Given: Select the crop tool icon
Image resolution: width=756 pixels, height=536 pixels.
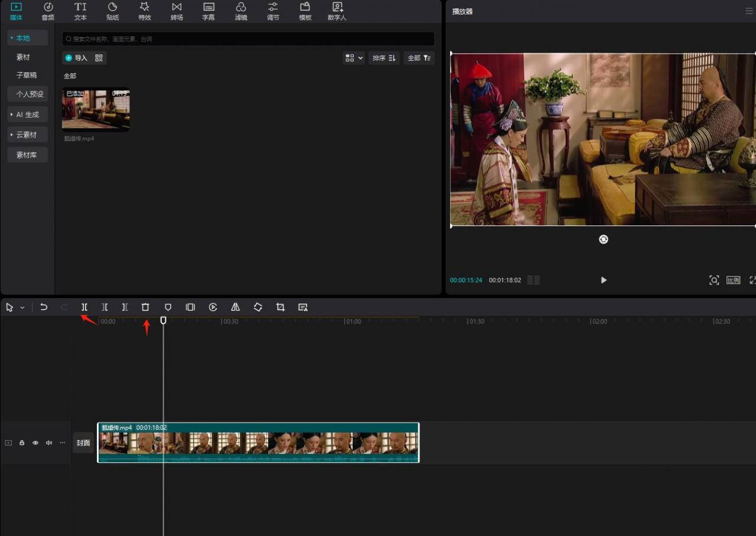Looking at the screenshot, I should click(281, 307).
